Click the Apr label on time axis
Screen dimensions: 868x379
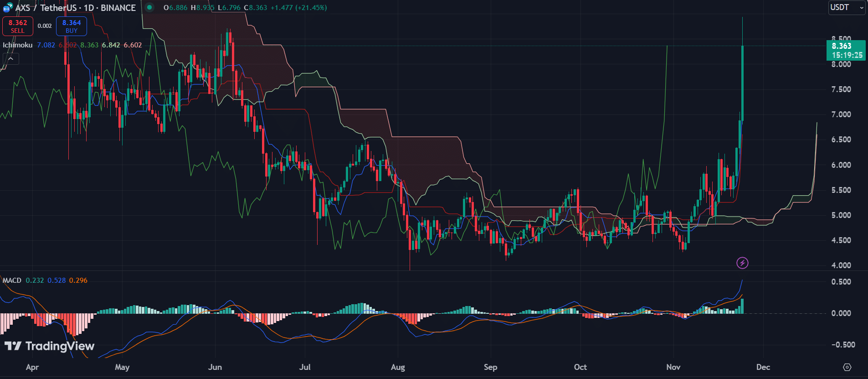[32, 367]
